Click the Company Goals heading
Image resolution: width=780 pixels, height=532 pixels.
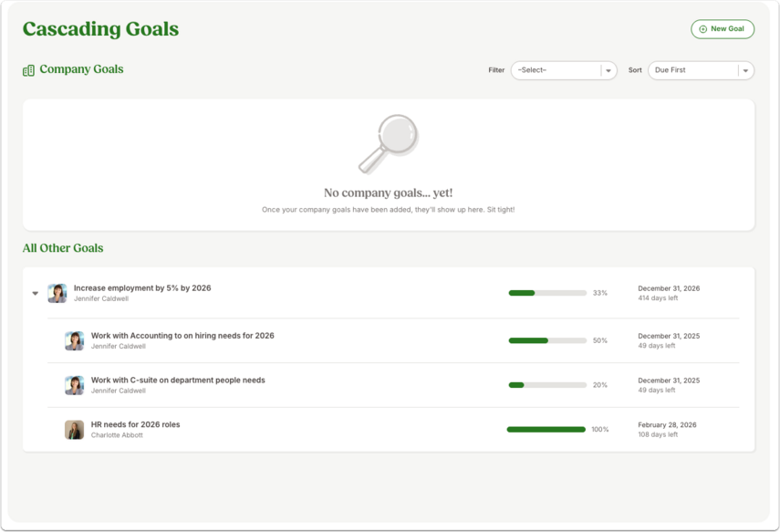click(81, 69)
